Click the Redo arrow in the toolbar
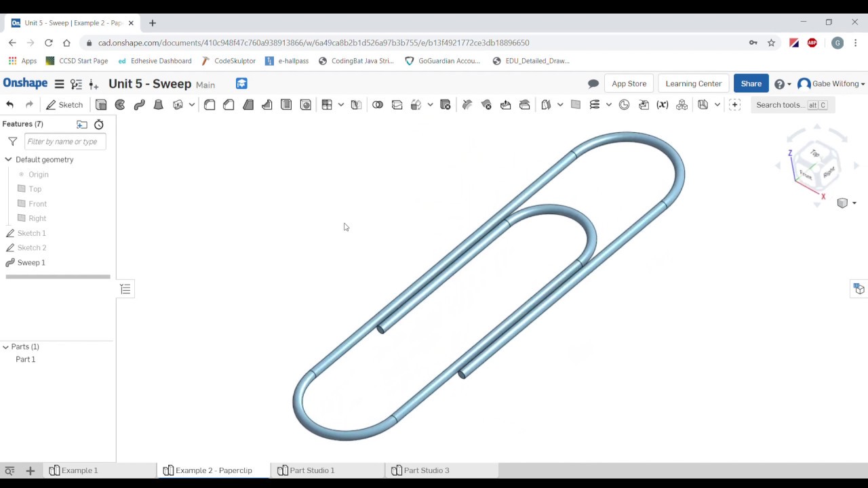The width and height of the screenshot is (868, 488). click(x=29, y=104)
